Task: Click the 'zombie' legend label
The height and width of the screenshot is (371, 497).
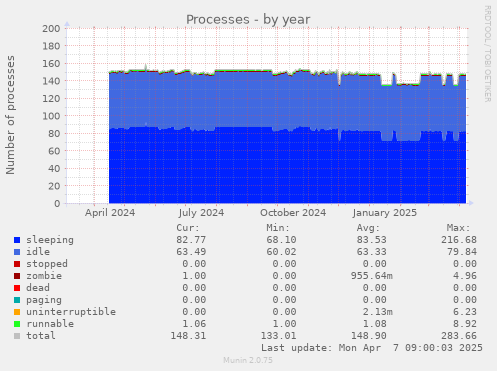Action: point(44,276)
